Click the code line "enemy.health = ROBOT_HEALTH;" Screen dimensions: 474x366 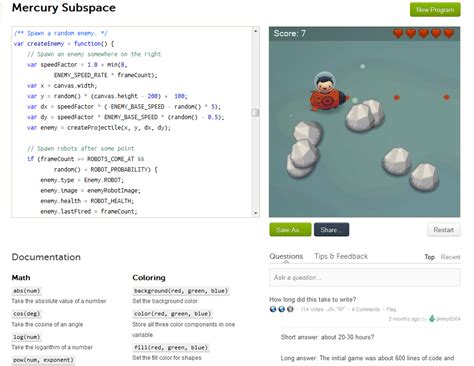tap(87, 201)
